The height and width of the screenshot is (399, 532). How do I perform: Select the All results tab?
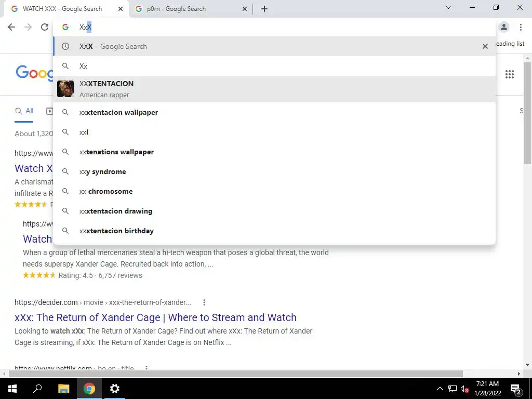[x=24, y=111]
